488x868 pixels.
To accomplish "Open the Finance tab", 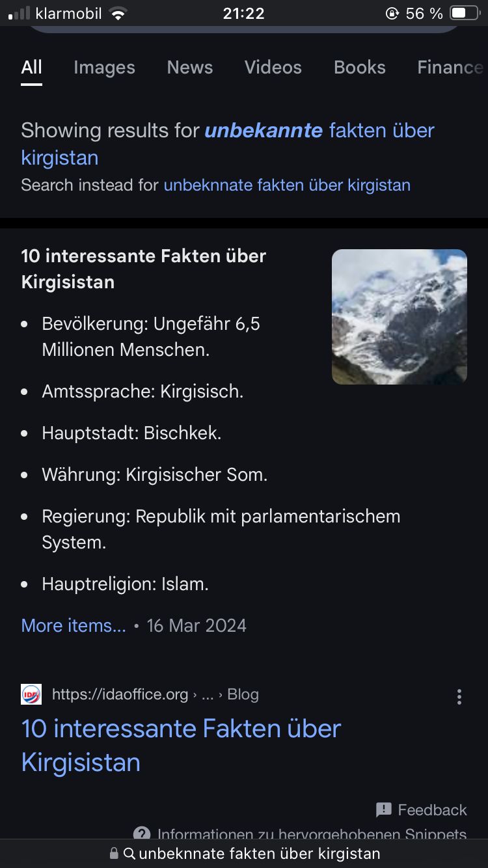I will click(450, 68).
